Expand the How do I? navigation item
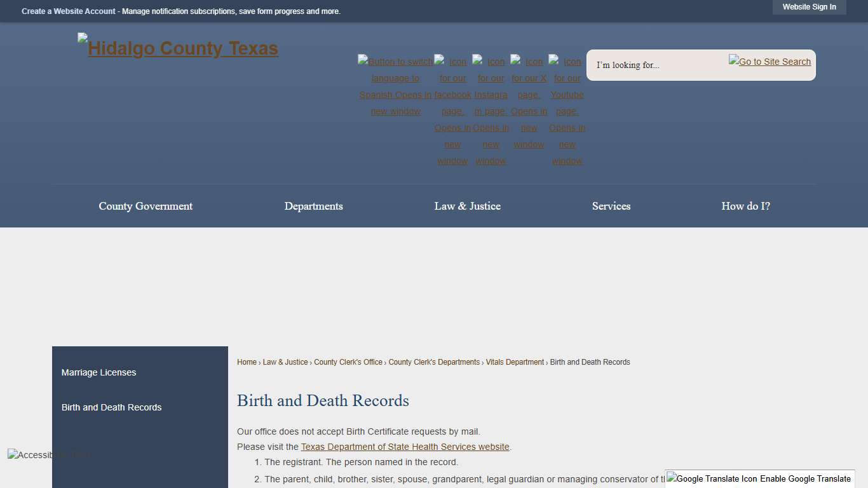 pos(745,206)
